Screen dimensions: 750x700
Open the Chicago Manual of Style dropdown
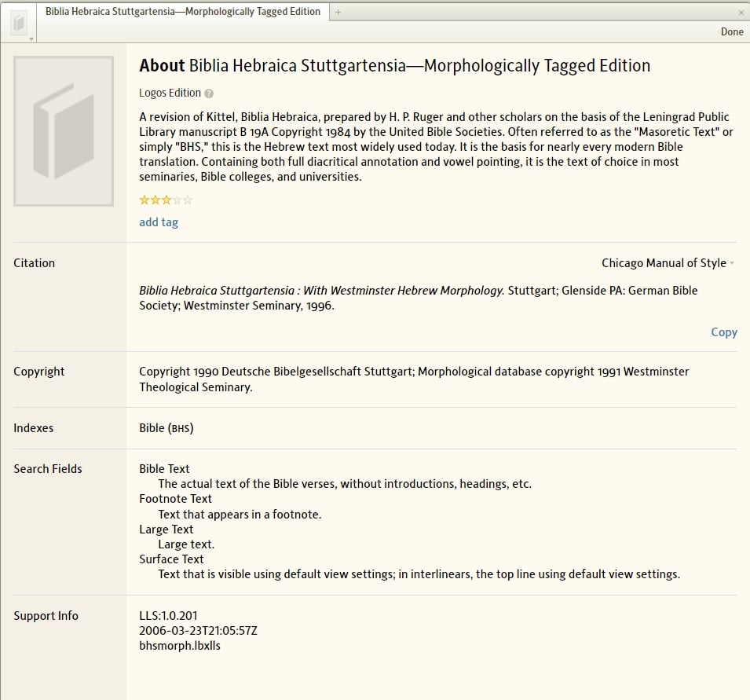(x=668, y=263)
